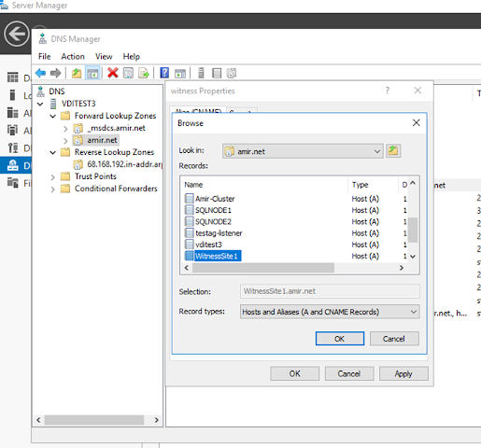Click scroll-down arrow of the records list

click(413, 257)
